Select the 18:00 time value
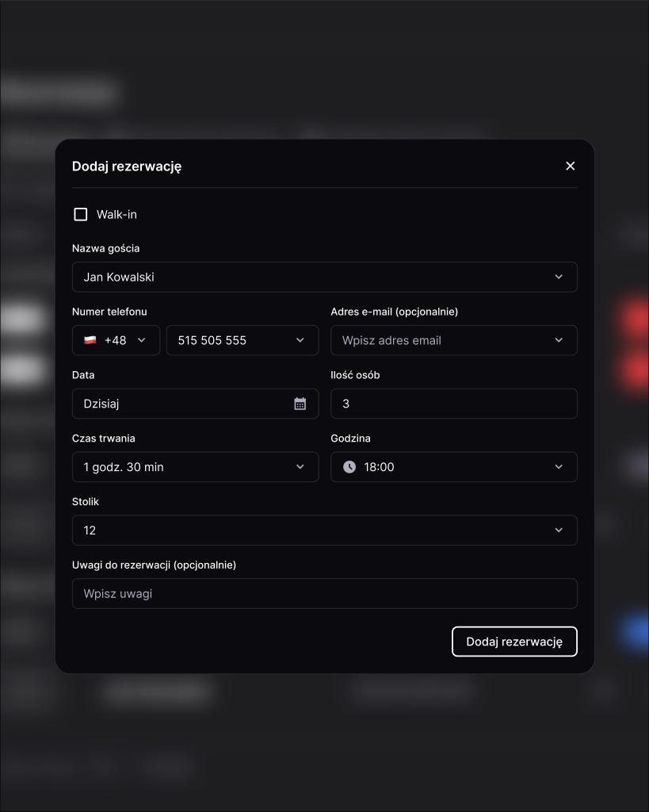Viewport: 649px width, 812px height. click(379, 467)
